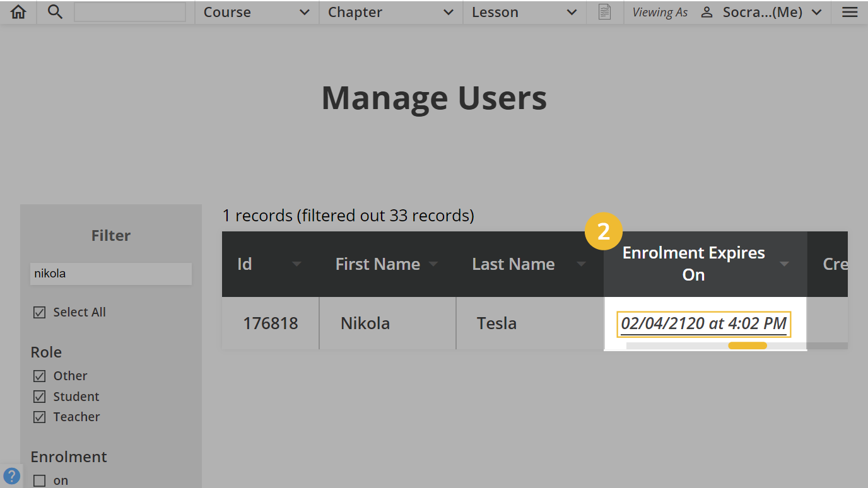Viewport: 868px width, 488px height.
Task: Click the records count summary text
Action: 348,216
